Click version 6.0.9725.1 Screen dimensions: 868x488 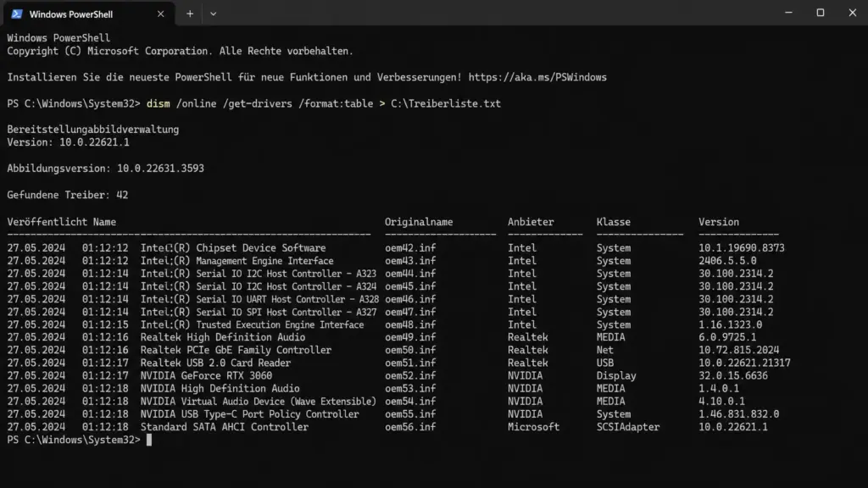click(726, 337)
